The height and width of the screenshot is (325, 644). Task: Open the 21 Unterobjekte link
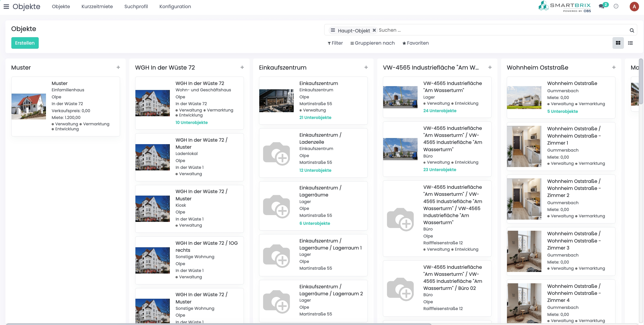315,117
